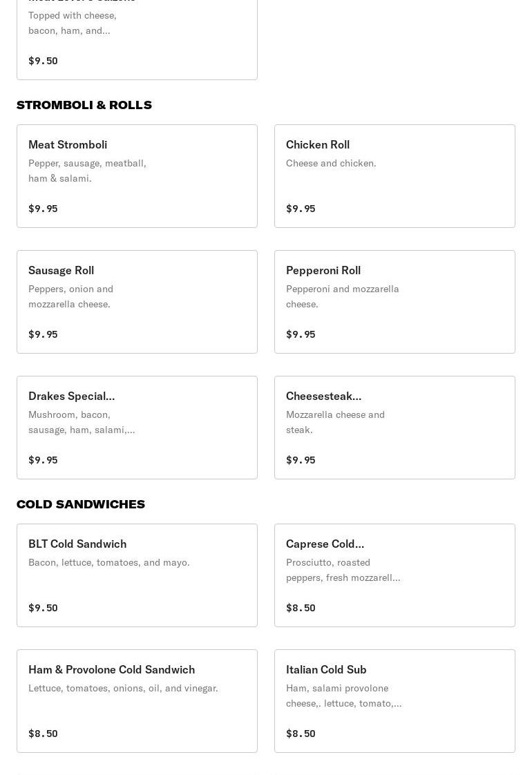The height and width of the screenshot is (775, 532).
Task: Click the $9.50 price on BLT Cold Sandwich
Action: click(43, 608)
